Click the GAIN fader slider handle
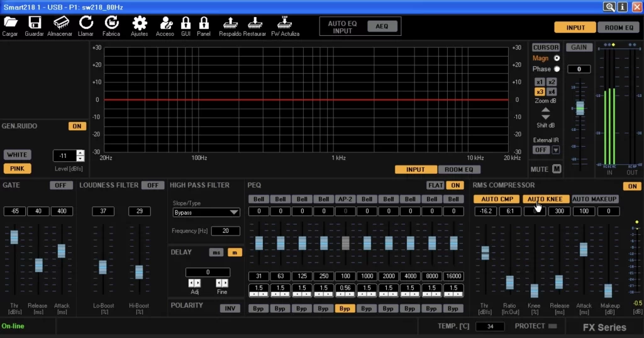The height and width of the screenshot is (338, 644). pyautogui.click(x=580, y=108)
